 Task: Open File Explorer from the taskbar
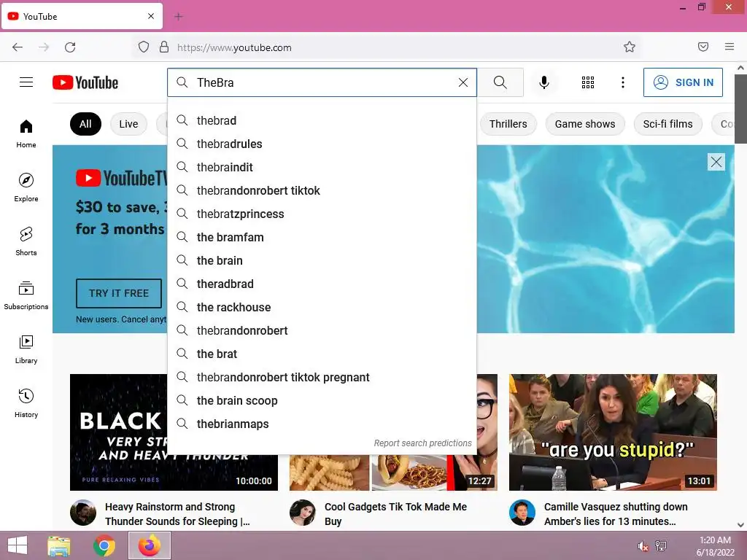(x=59, y=545)
